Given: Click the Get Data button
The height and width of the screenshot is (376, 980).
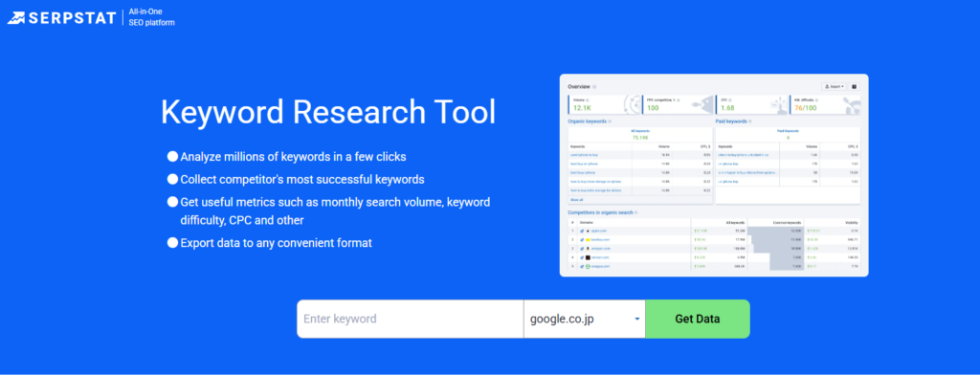Looking at the screenshot, I should (x=698, y=319).
